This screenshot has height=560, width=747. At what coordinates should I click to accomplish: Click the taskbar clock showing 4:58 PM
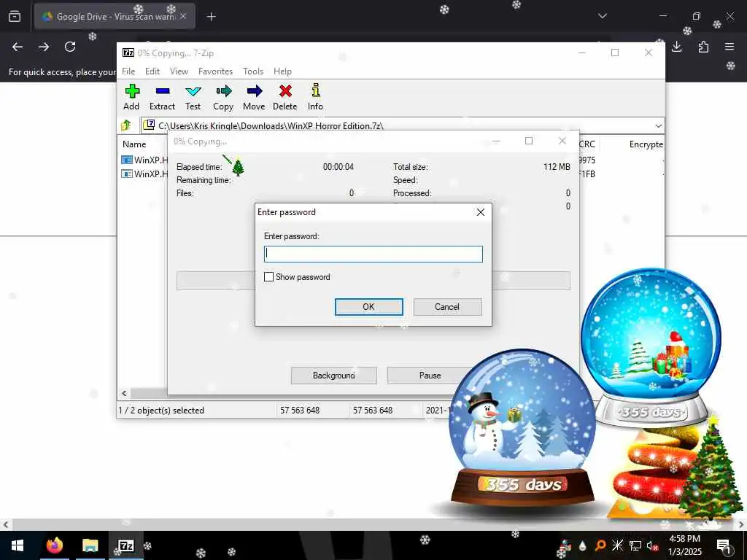click(684, 545)
